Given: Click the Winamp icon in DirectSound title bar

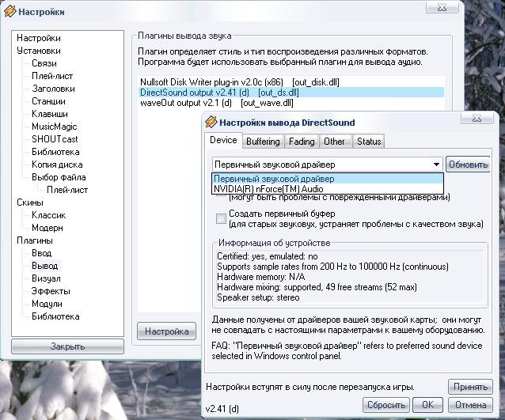Looking at the screenshot, I should (x=211, y=123).
